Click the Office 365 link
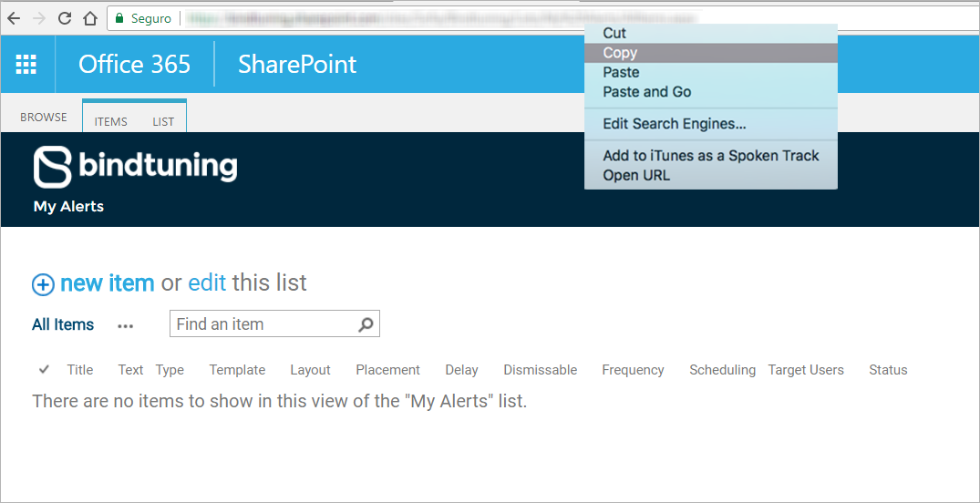980x503 pixels. point(134,65)
